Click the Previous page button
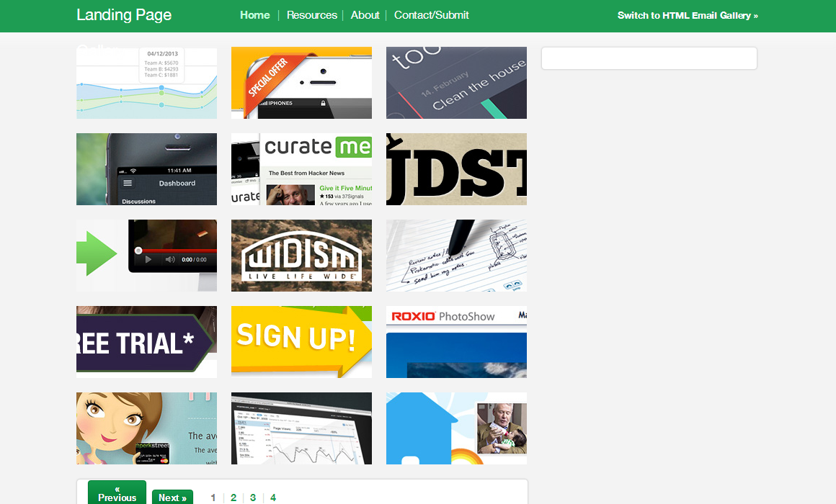836x504 pixels. [117, 492]
